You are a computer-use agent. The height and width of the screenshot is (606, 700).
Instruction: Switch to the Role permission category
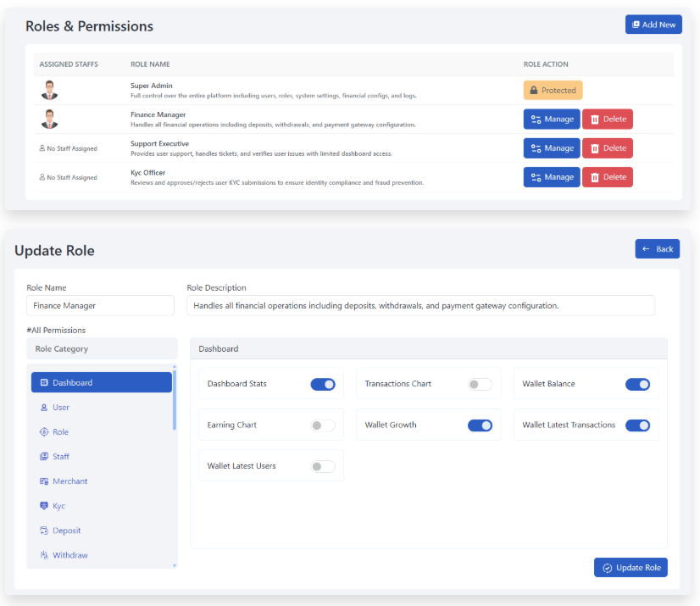point(60,432)
